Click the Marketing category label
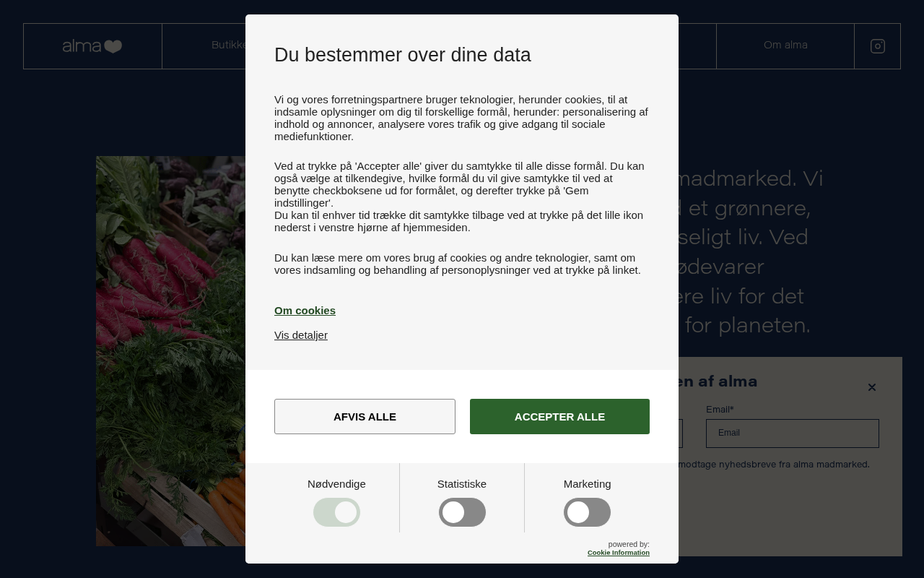924x578 pixels. pos(587,484)
